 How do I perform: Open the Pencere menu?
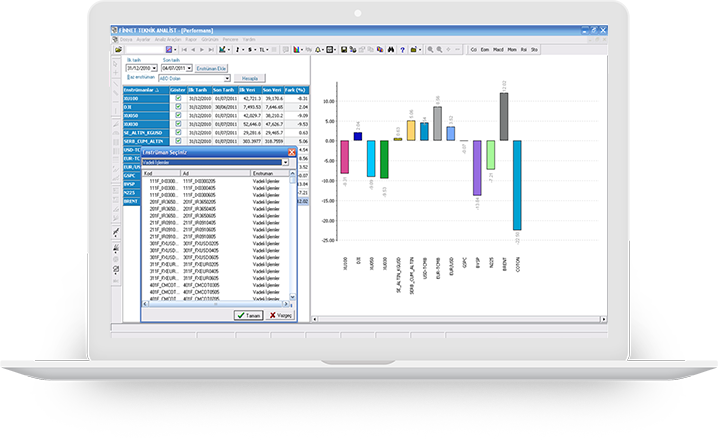coord(230,40)
